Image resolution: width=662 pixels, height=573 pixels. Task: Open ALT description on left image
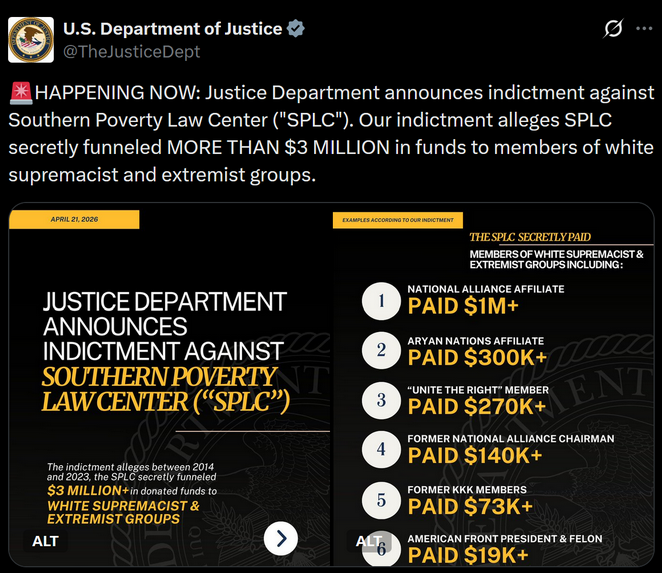(x=46, y=541)
